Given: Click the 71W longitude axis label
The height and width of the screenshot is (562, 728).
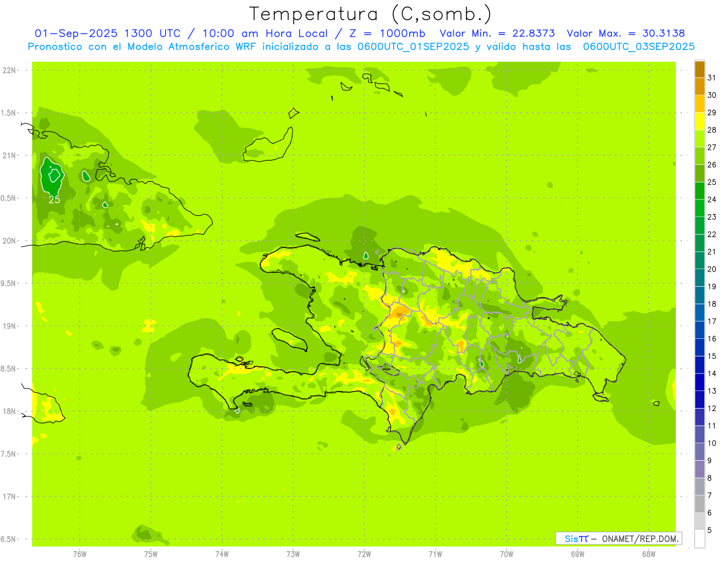Looking at the screenshot, I should tap(435, 554).
